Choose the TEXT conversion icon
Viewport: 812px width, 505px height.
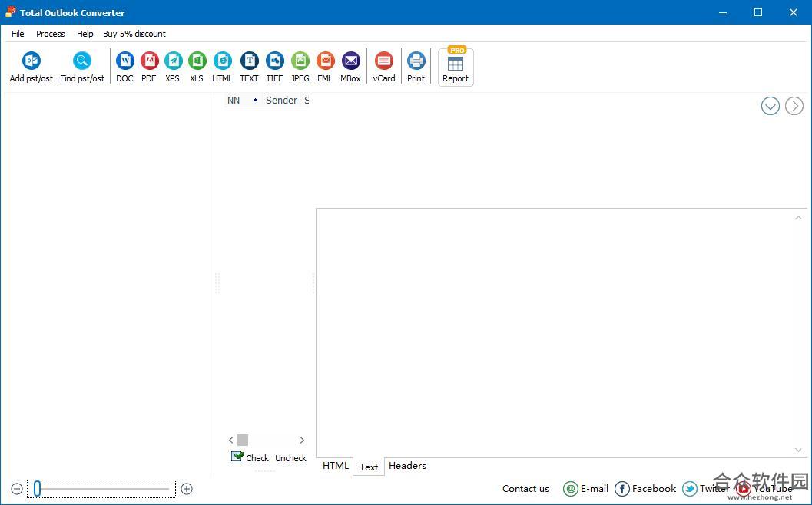pyautogui.click(x=249, y=61)
